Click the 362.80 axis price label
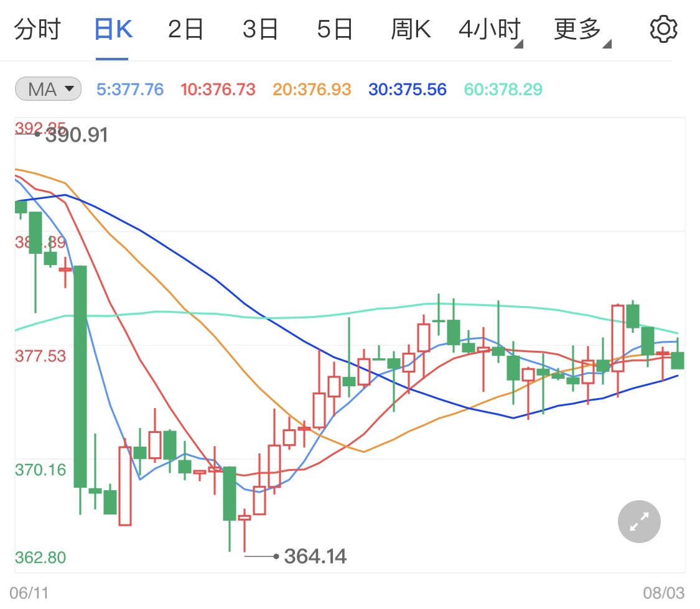 tap(40, 557)
